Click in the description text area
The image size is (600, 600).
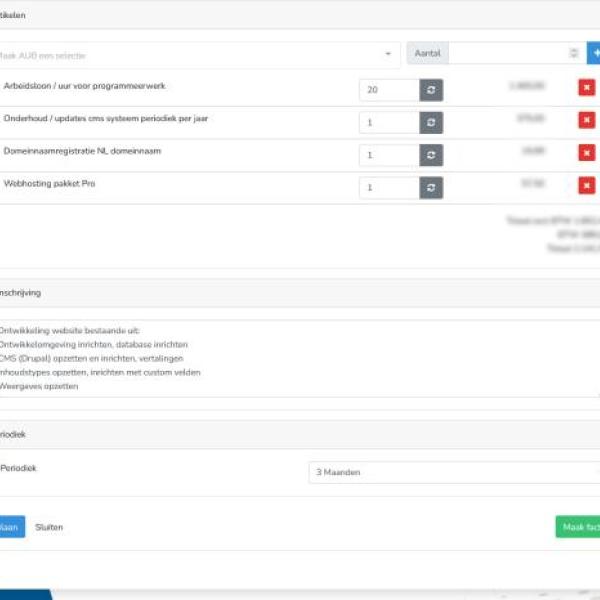pos(300,358)
